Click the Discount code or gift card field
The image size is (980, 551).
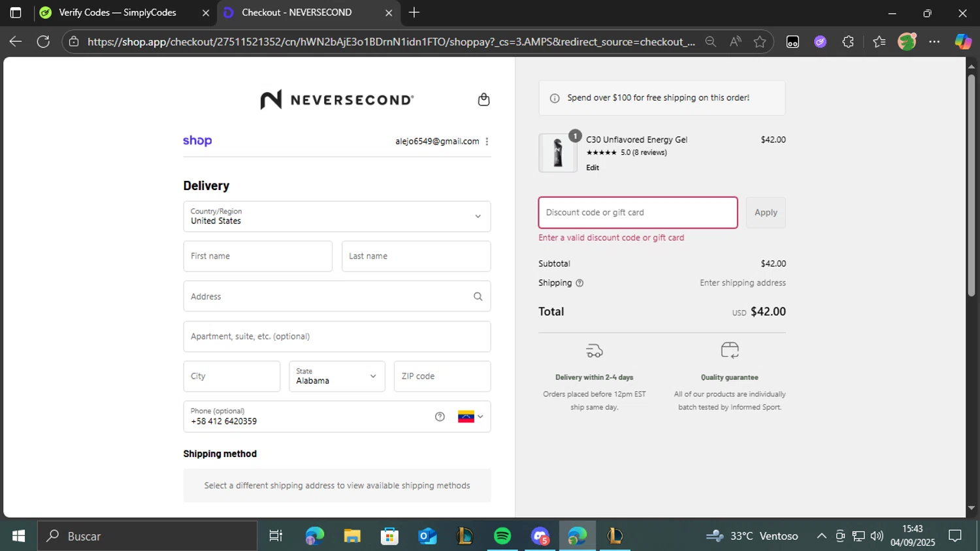pos(638,212)
